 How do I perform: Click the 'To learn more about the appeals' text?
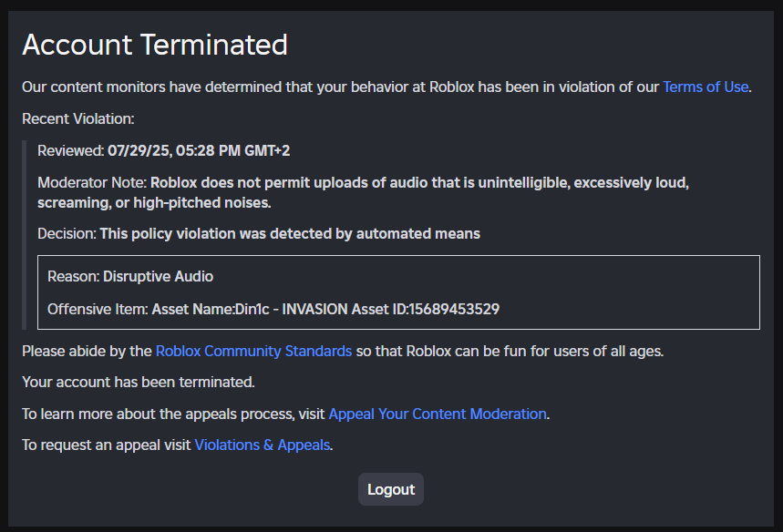coord(173,414)
